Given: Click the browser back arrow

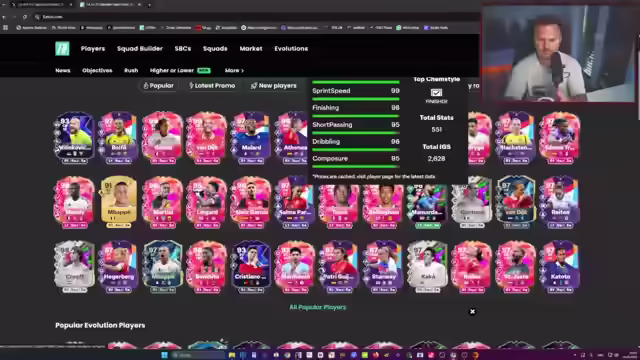Looking at the screenshot, I should click(4, 17).
